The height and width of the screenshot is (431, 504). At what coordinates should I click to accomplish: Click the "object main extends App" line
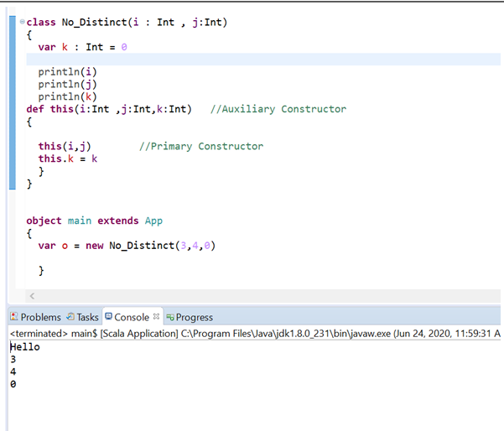(95, 221)
